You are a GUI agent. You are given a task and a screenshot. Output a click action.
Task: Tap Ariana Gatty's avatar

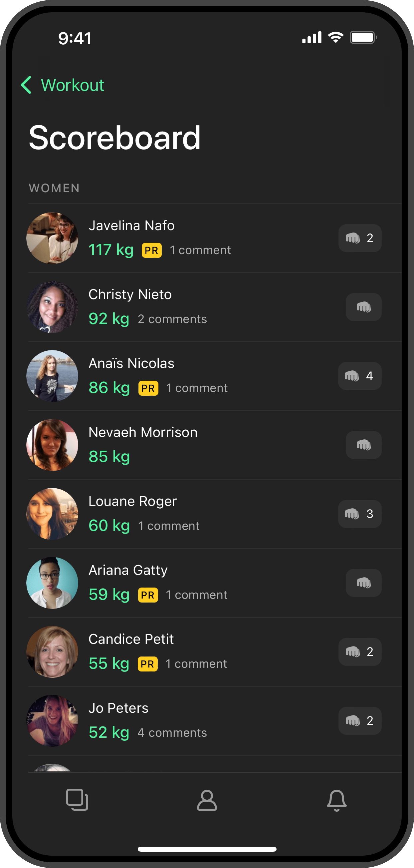[x=52, y=583]
